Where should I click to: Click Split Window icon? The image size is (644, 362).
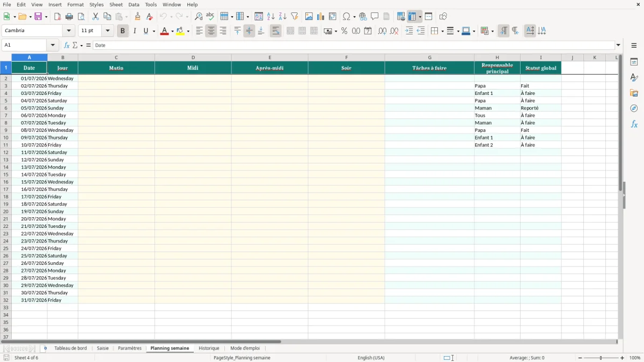(428, 17)
